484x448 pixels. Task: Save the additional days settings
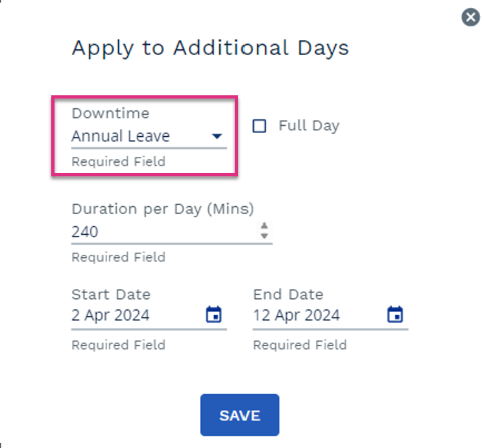[x=240, y=415]
